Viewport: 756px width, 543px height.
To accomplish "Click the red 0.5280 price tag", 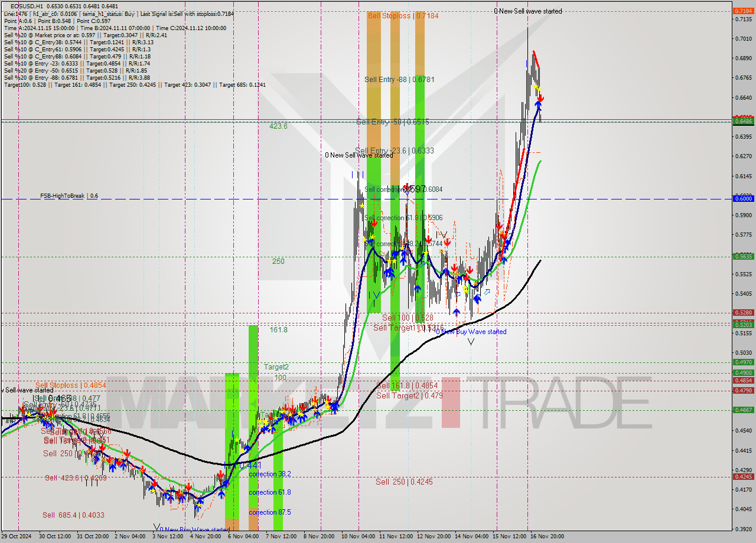I will coord(742,313).
